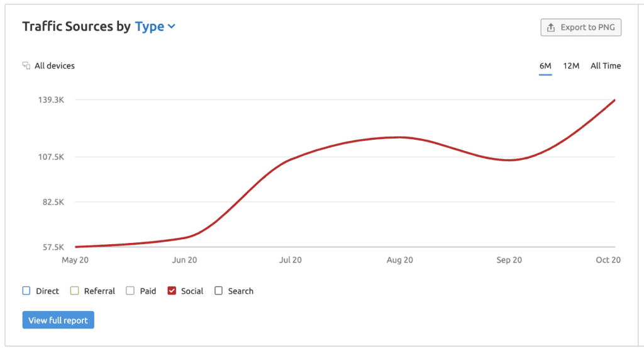644x355 pixels.
Task: Click the Jul 20 x-axis label
Action: click(x=291, y=260)
